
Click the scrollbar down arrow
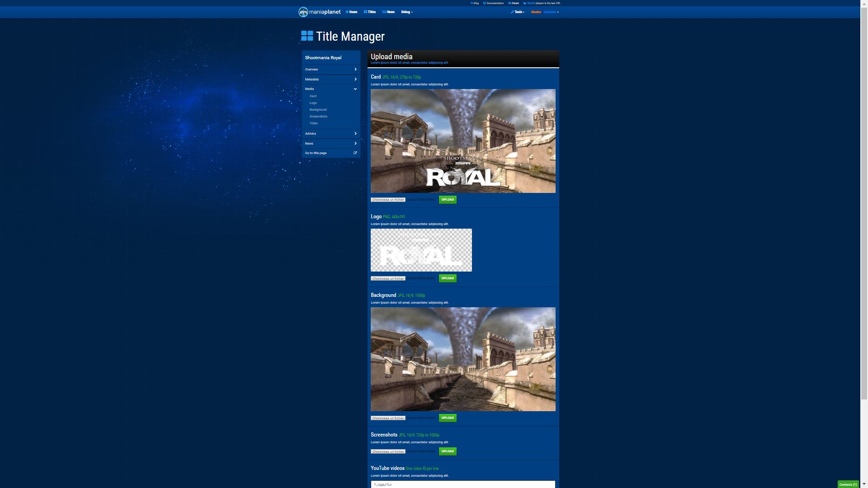coord(864,485)
